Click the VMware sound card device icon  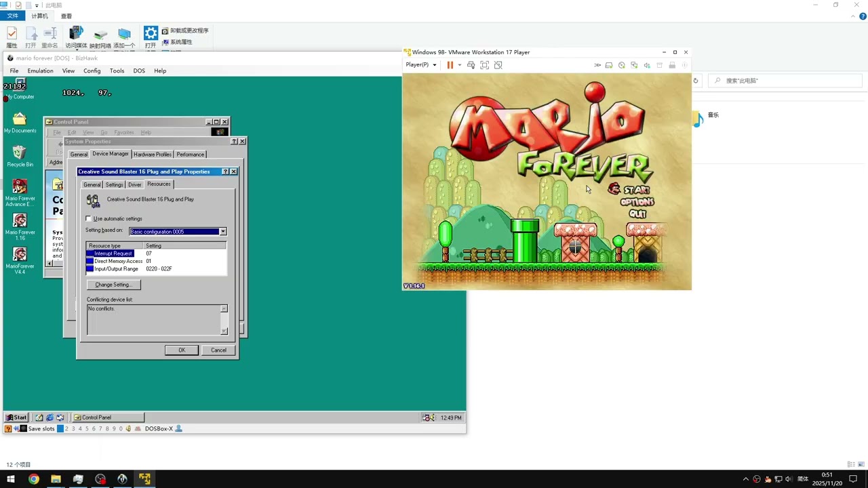(x=647, y=65)
